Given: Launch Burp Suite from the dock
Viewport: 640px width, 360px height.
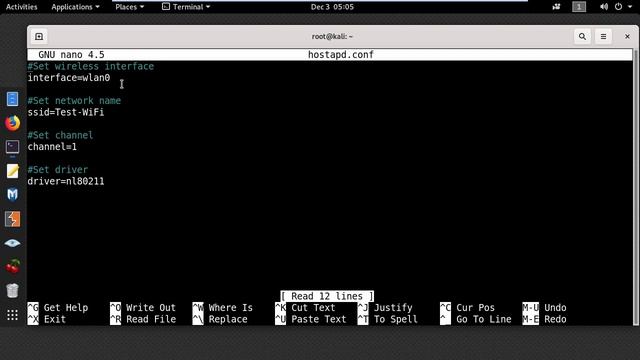Looking at the screenshot, I should (x=13, y=219).
